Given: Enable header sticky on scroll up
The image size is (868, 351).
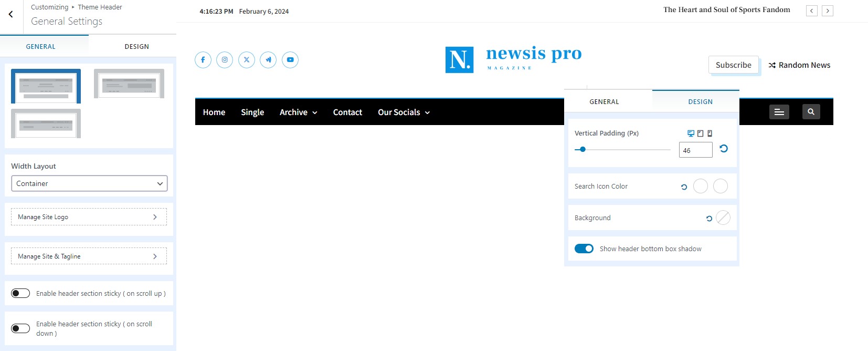Looking at the screenshot, I should [20, 293].
